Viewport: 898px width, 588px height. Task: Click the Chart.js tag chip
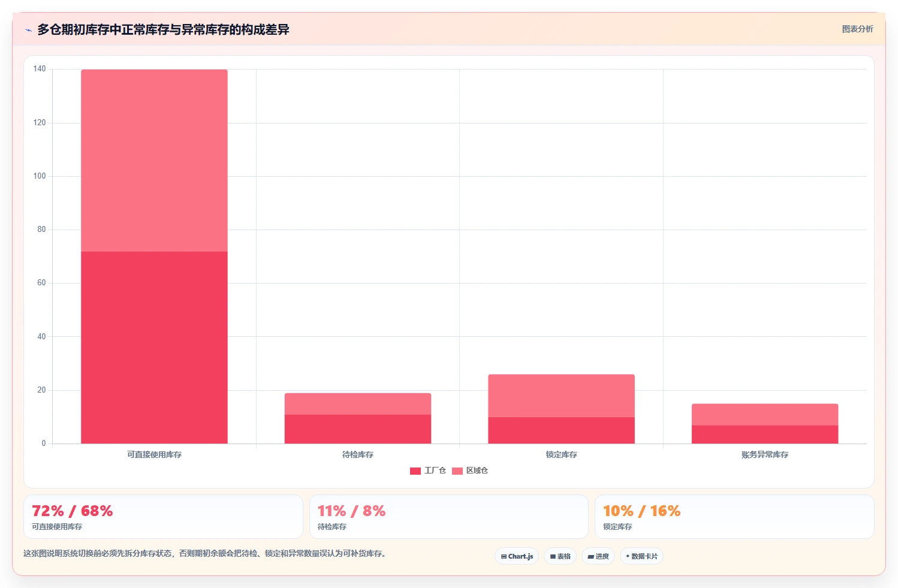517,556
